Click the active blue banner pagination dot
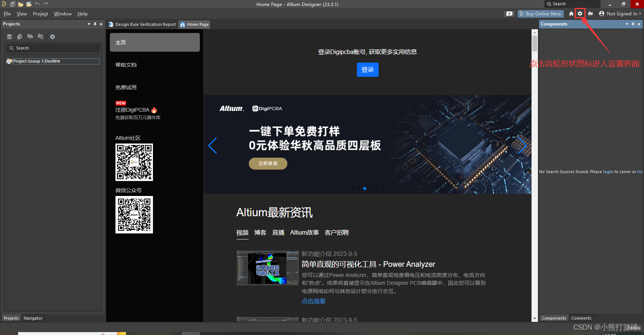 [x=365, y=188]
